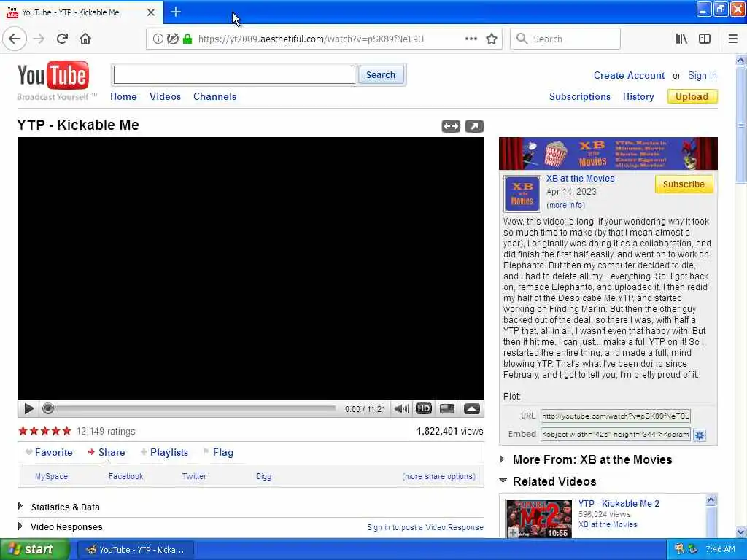
Task: Click the yellow Upload button
Action: click(x=692, y=97)
